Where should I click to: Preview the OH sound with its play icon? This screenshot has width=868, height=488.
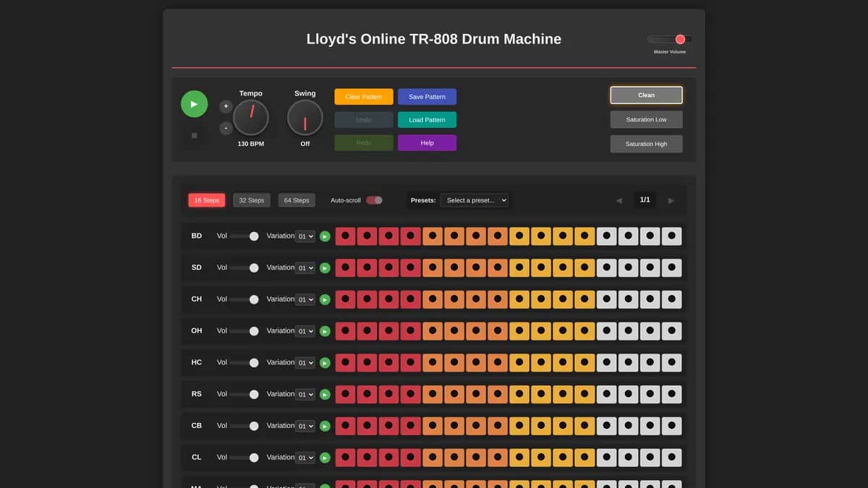325,331
